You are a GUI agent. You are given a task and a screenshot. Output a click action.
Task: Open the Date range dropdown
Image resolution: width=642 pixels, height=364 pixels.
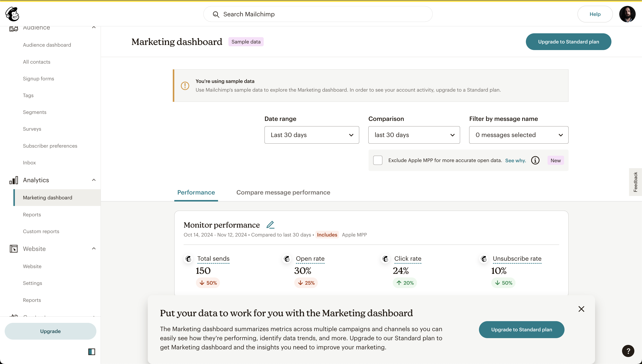pos(312,135)
